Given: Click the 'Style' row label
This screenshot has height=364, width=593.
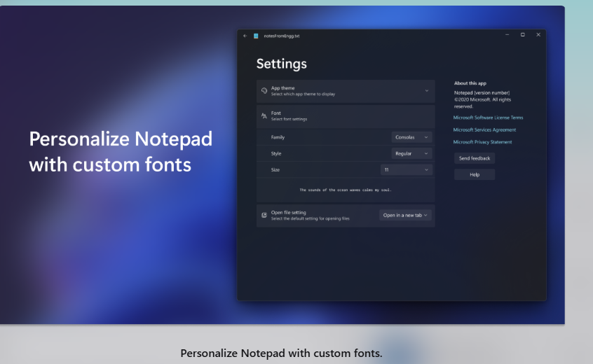Looking at the screenshot, I should (276, 153).
